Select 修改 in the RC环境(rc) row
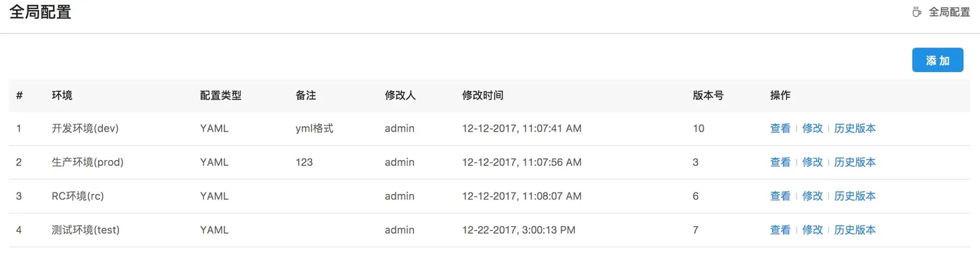980x257 pixels. pyautogui.click(x=812, y=196)
